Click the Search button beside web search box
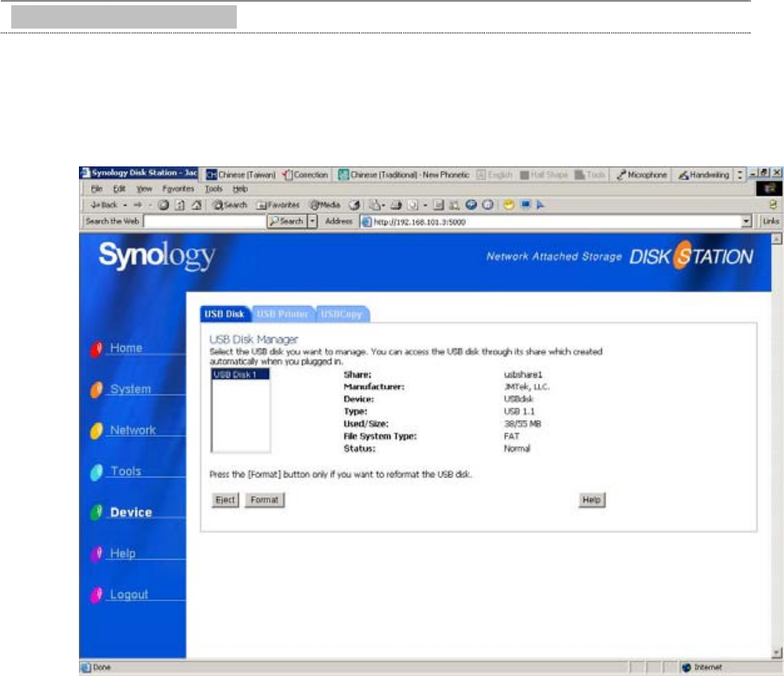This screenshot has width=784, height=676. tap(286, 221)
